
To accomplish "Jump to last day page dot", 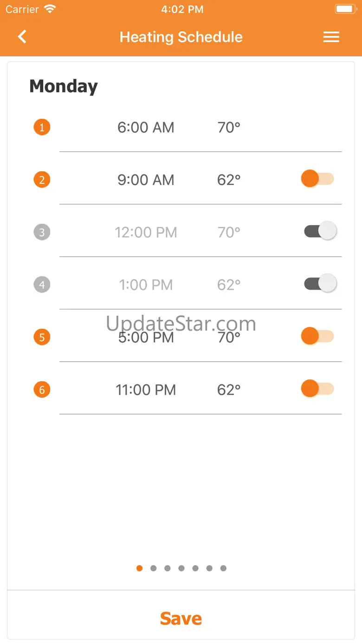I will pos(223,568).
